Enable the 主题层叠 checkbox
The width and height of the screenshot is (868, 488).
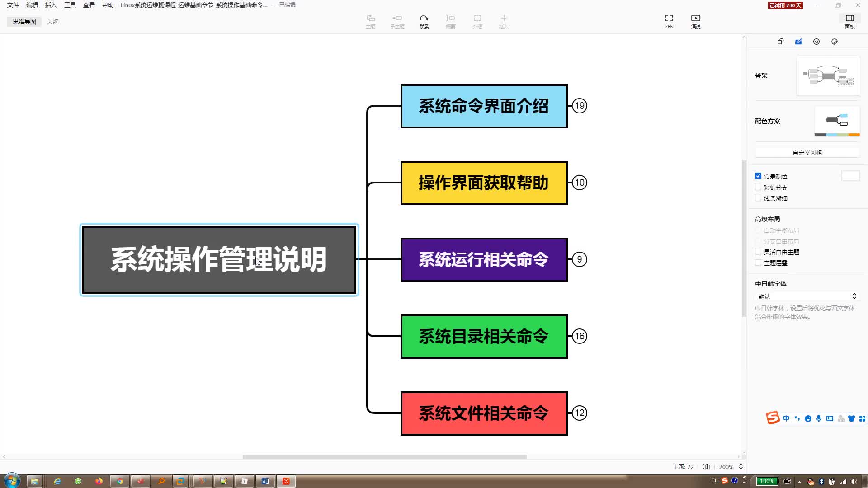(x=758, y=263)
